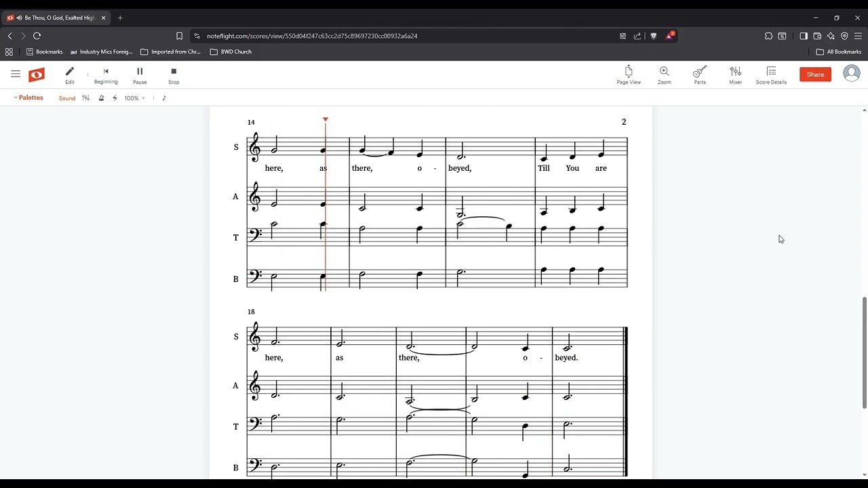Enter Edit mode with the pencil icon
The image size is (868, 488).
[x=70, y=75]
